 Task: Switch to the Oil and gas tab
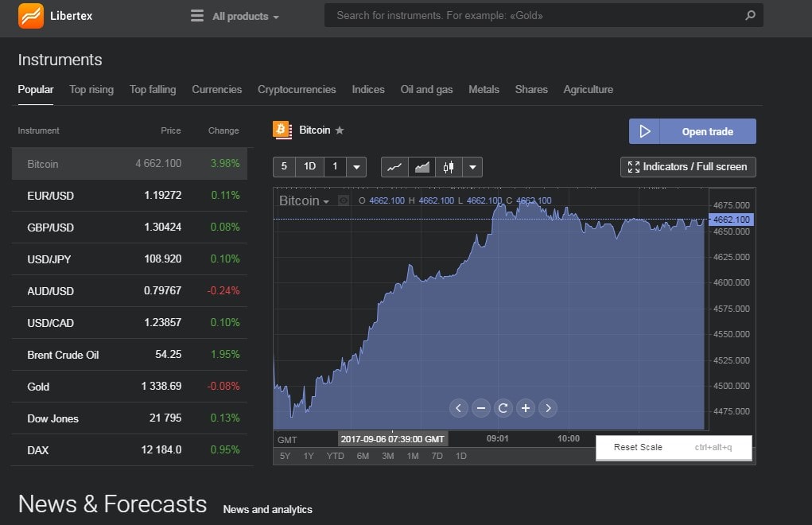tap(426, 89)
